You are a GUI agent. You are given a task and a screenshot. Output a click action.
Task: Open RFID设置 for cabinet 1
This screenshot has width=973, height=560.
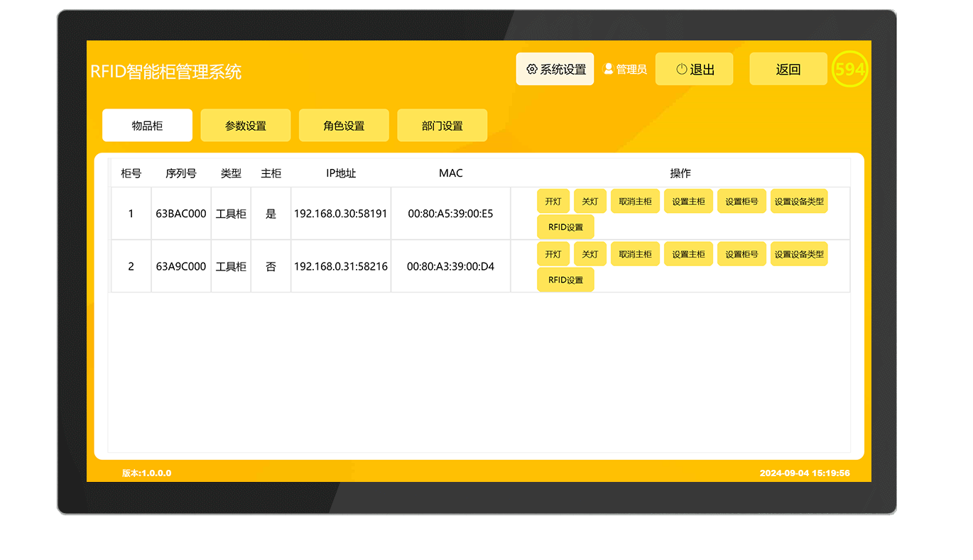[x=565, y=227]
